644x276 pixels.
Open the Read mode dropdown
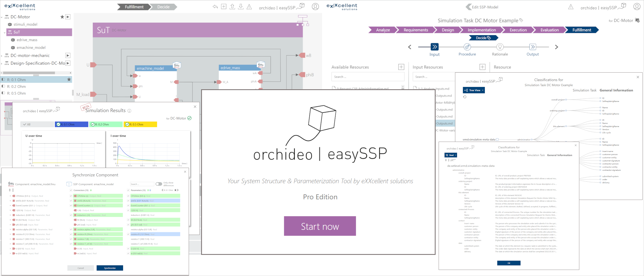451,155
